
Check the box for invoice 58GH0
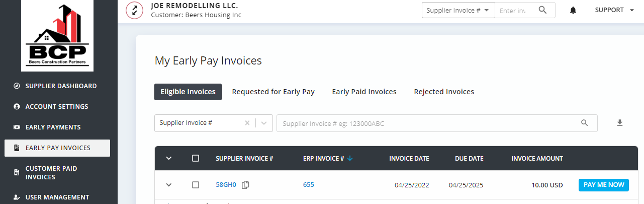click(x=196, y=185)
